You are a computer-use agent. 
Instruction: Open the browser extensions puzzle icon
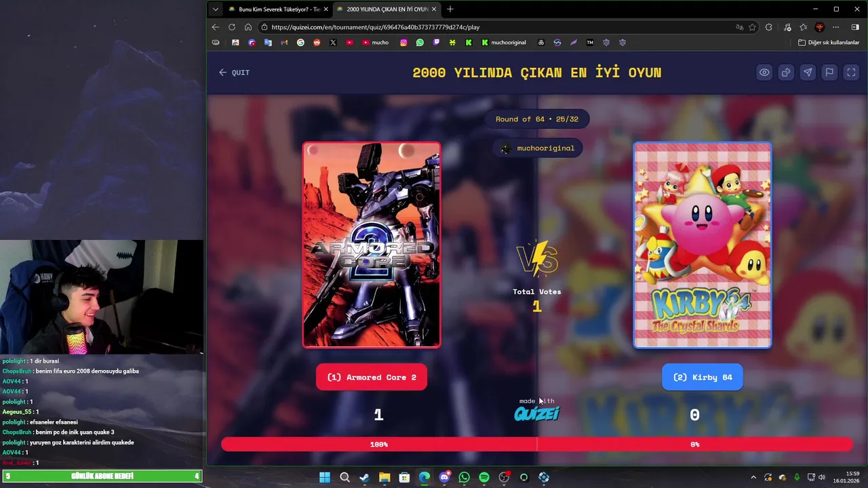[x=769, y=27]
